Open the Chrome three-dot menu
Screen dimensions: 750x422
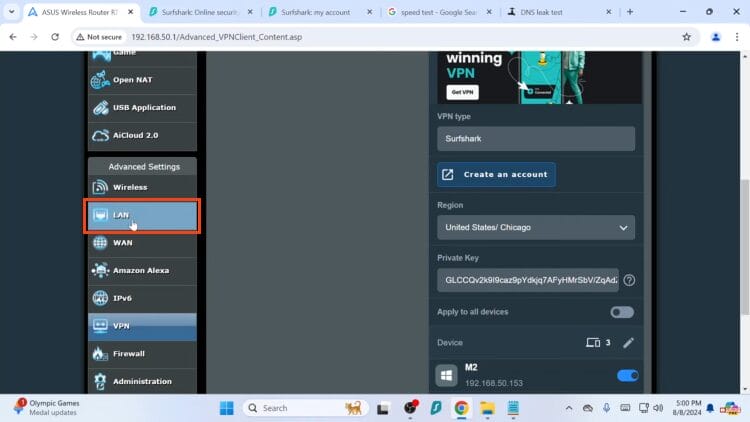[737, 37]
